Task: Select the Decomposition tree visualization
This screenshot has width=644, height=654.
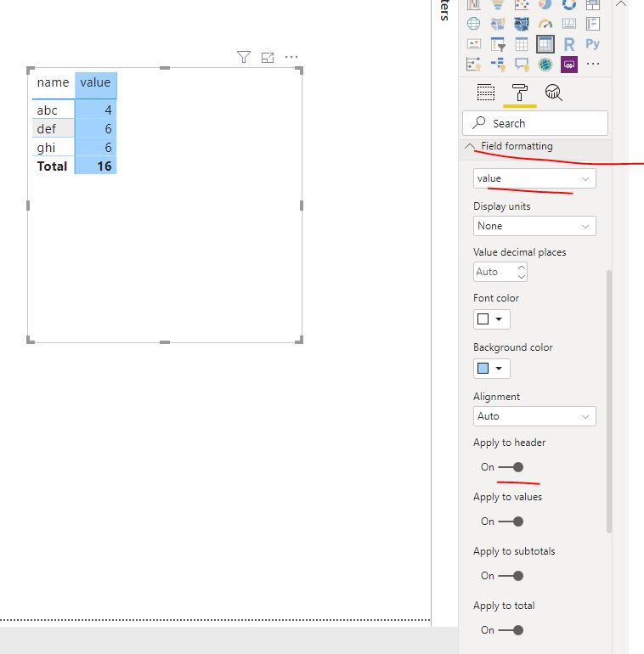Action: point(498,65)
